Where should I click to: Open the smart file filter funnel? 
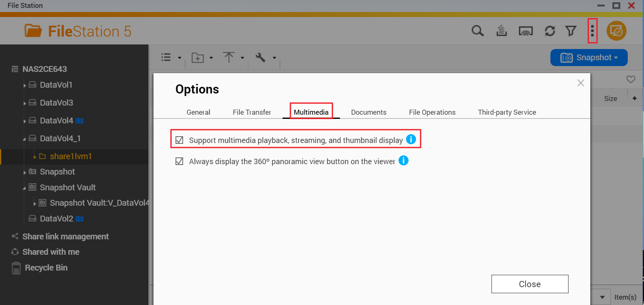pyautogui.click(x=571, y=31)
